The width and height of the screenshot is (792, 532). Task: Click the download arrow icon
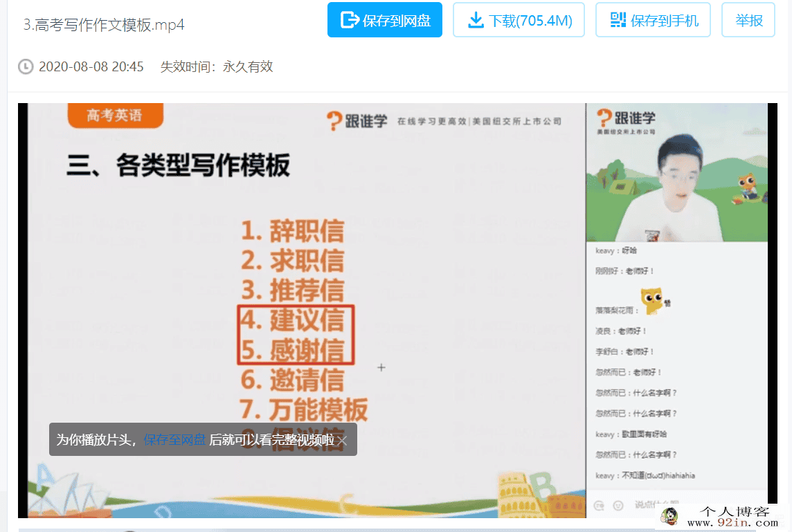pos(476,20)
